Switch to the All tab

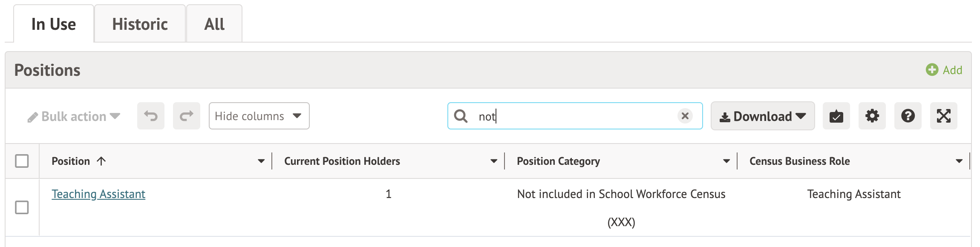214,24
